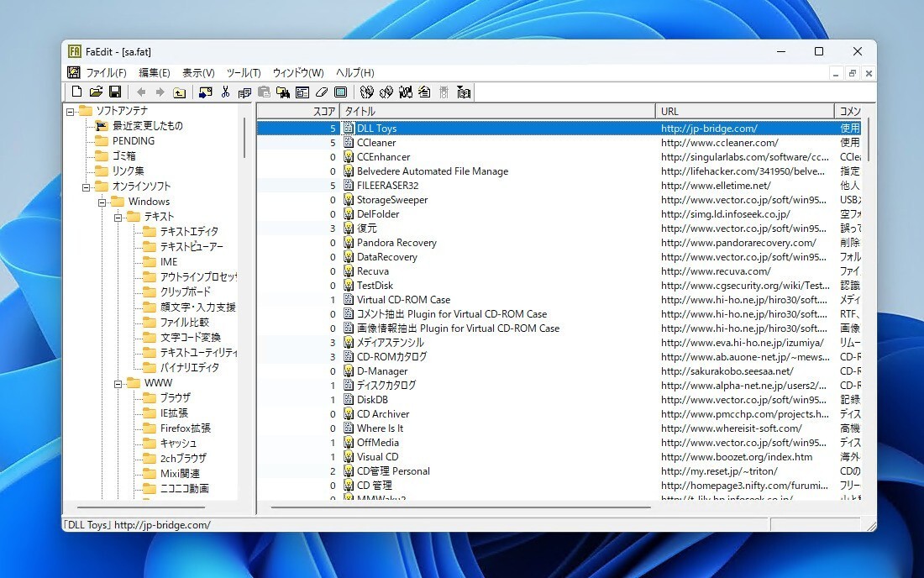The image size is (924, 578).
Task: Select the 2chブラウザ folder
Action: [183, 458]
